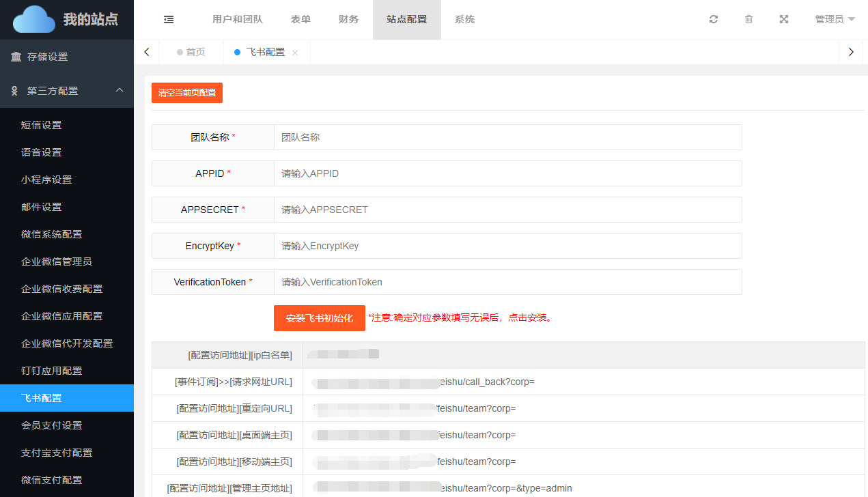Toggle fullscreen with the expand icon

(x=784, y=20)
